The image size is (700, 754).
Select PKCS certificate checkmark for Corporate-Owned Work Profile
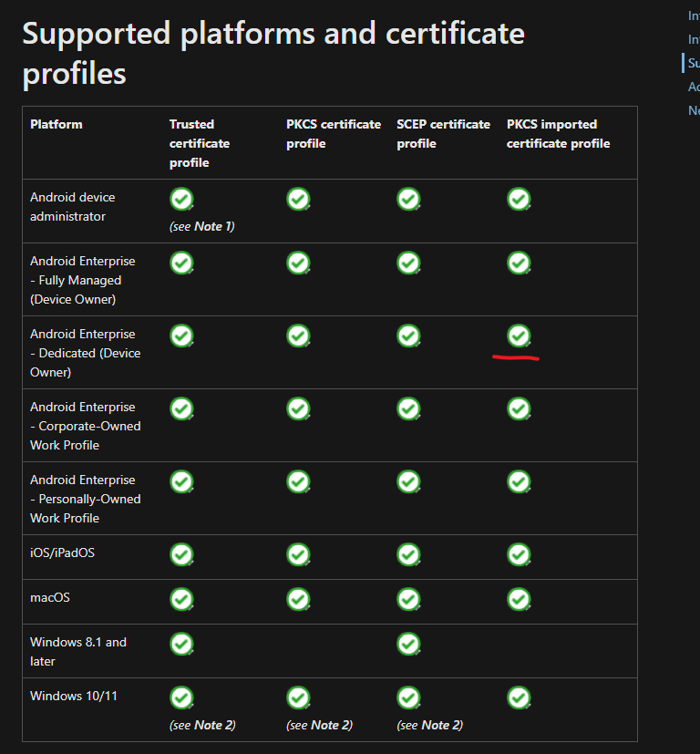pos(298,408)
